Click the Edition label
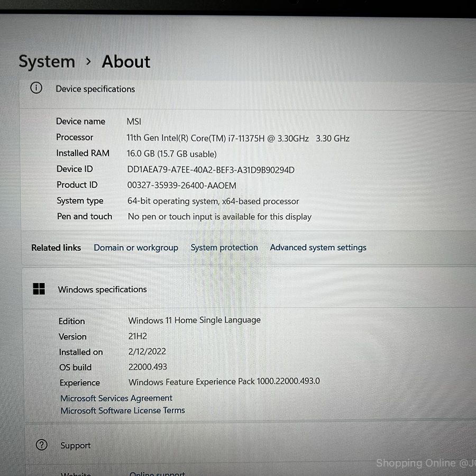Screen dimensions: 476x476 click(x=71, y=321)
